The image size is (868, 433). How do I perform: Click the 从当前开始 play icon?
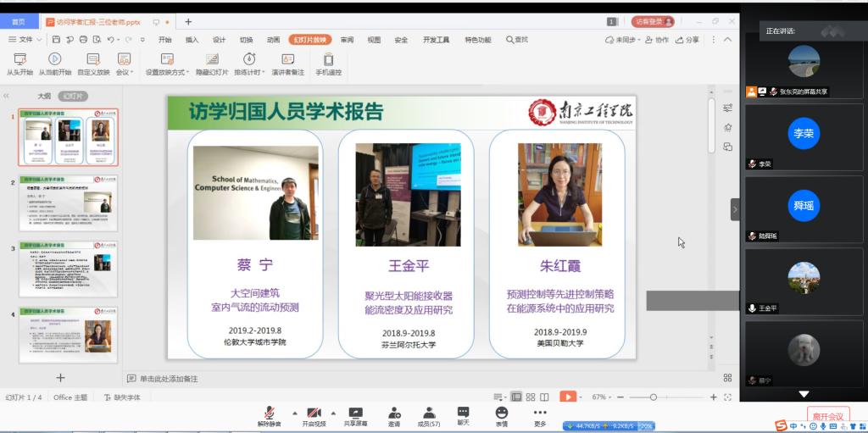click(54, 58)
